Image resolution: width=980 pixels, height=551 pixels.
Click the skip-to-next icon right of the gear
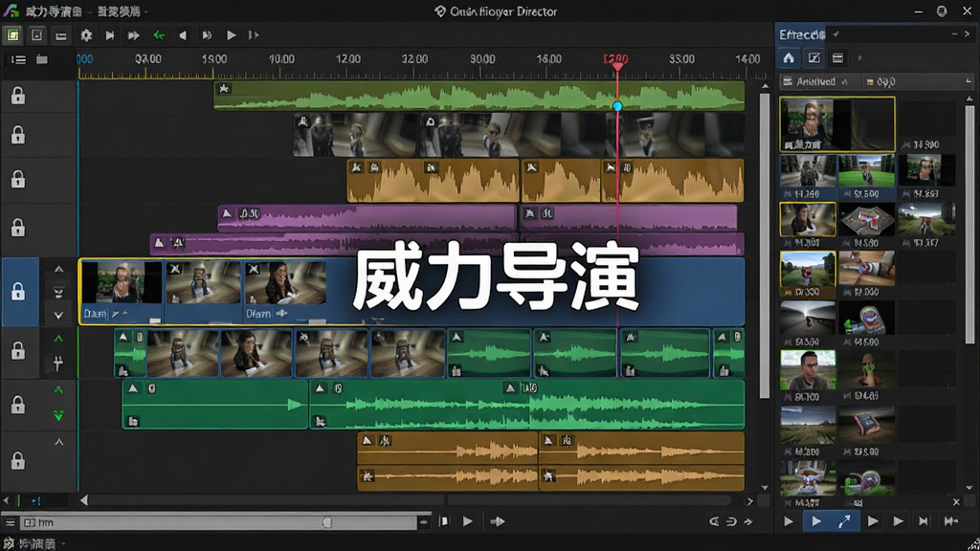[110, 35]
